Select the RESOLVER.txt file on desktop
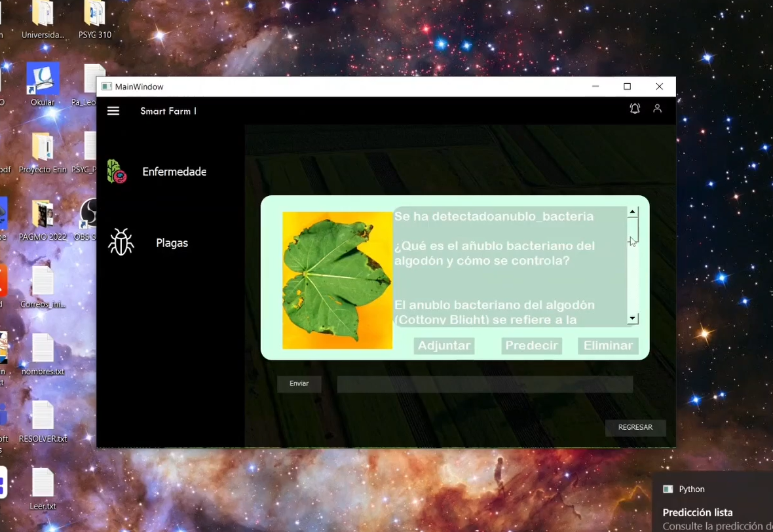The image size is (773, 532). click(x=43, y=422)
